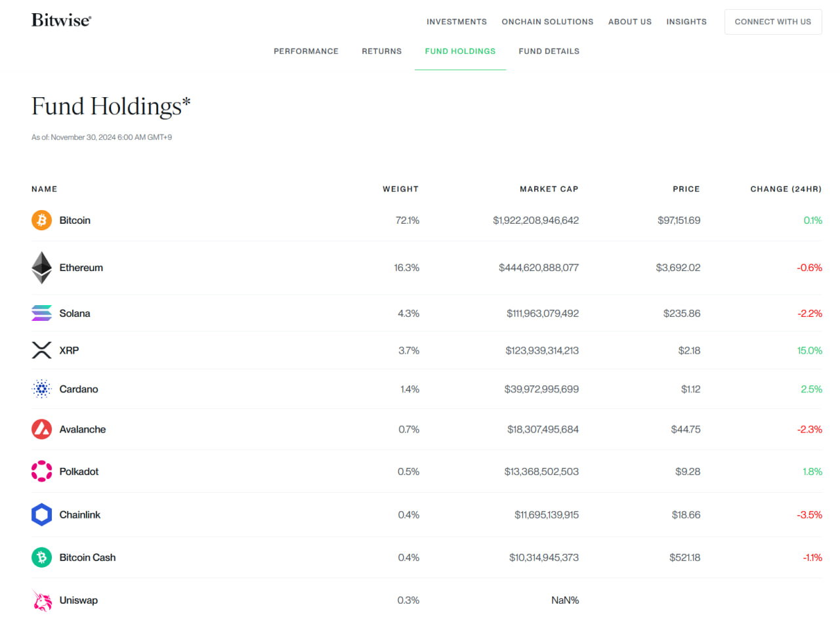Open the Onchain Solutions menu

pos(547,22)
